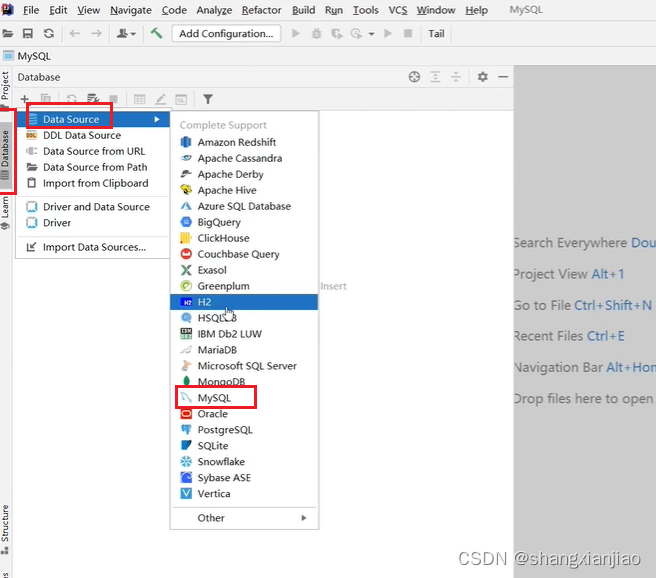Select the highlighted H2 entry
This screenshot has height=578, width=656.
point(244,302)
